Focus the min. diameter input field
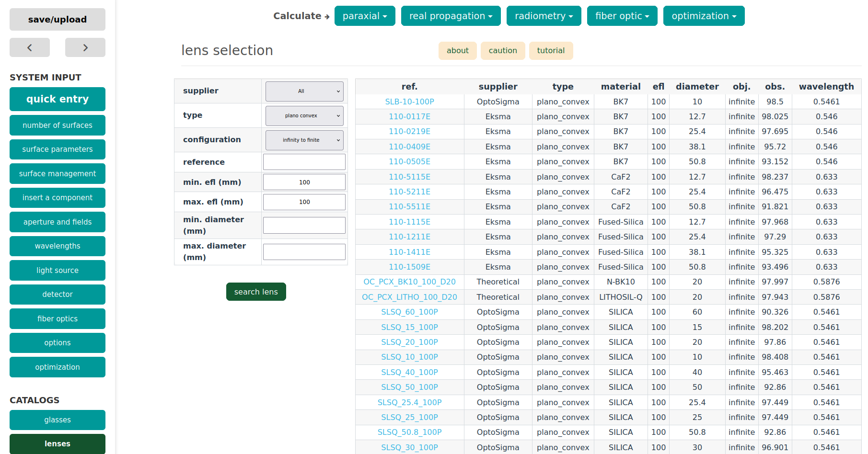This screenshot has width=868, height=454. pyautogui.click(x=304, y=225)
